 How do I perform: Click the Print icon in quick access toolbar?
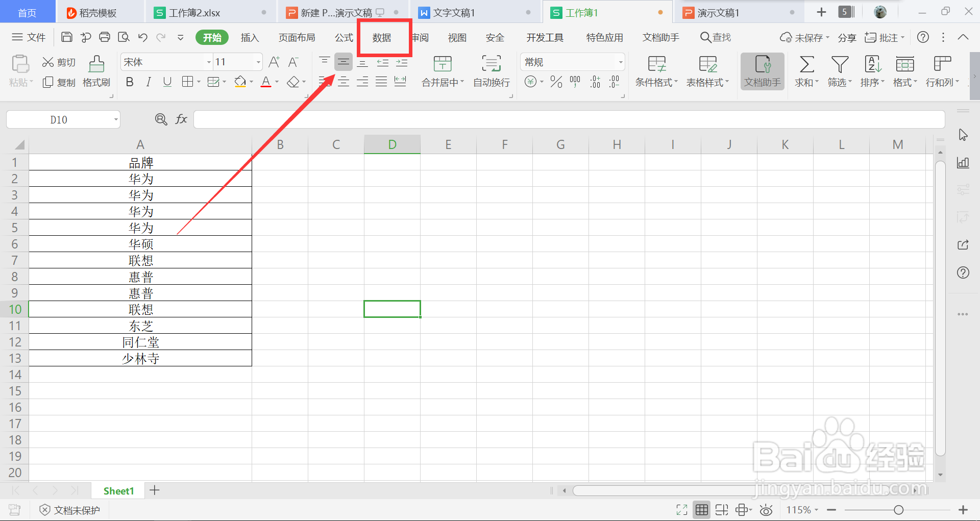point(105,37)
